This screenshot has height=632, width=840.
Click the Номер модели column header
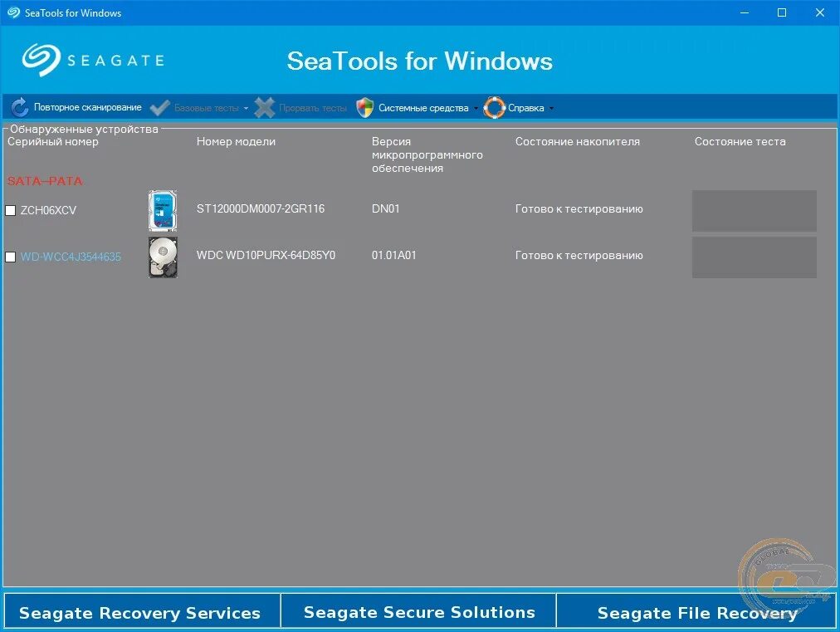(236, 141)
